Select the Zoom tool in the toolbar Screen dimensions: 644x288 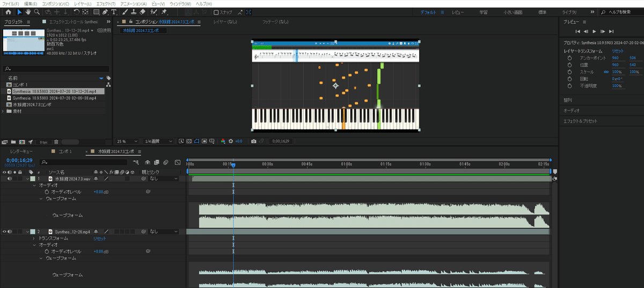(37, 11)
